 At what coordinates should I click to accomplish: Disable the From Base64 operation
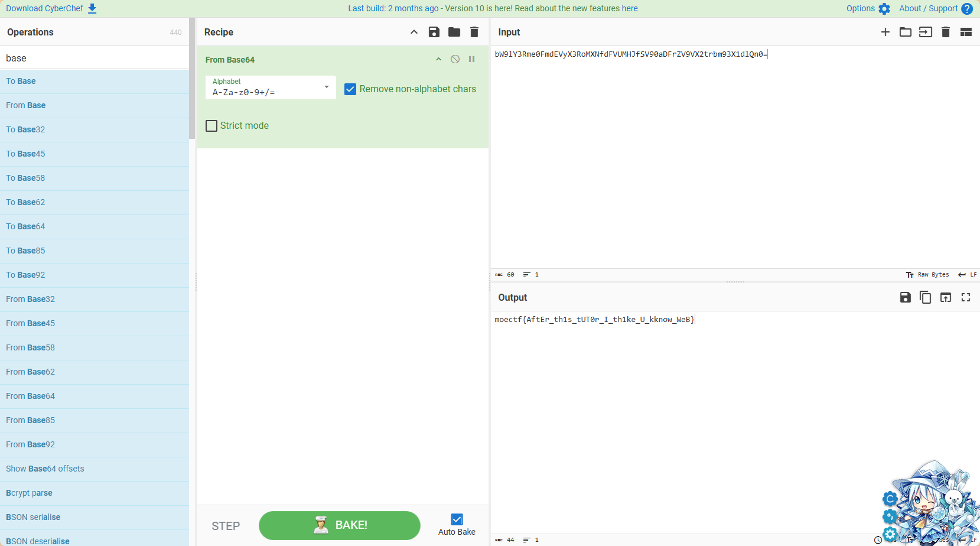click(x=455, y=59)
